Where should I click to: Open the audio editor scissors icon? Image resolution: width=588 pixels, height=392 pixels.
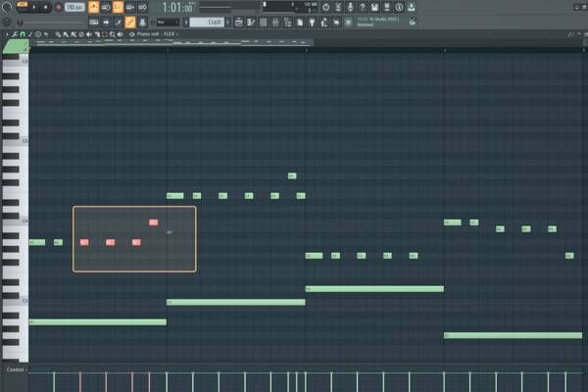tap(338, 7)
